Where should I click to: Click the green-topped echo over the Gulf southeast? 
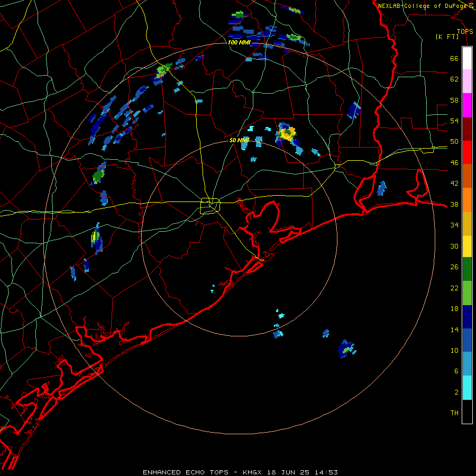[x=346, y=349]
